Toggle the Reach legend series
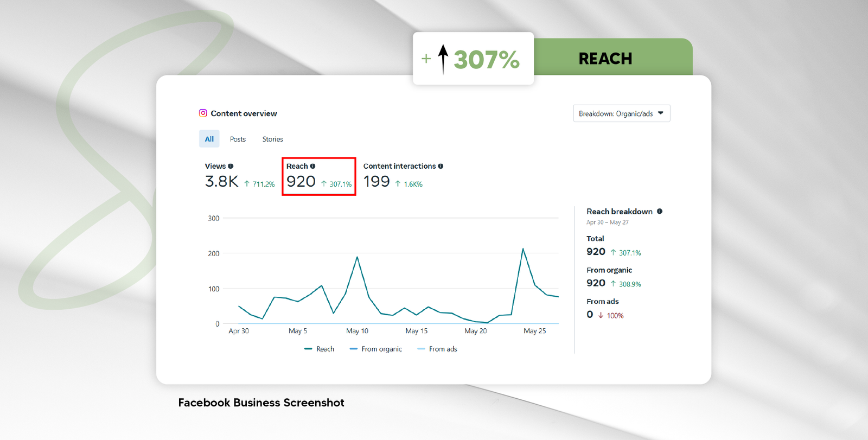868x440 pixels. pyautogui.click(x=320, y=349)
